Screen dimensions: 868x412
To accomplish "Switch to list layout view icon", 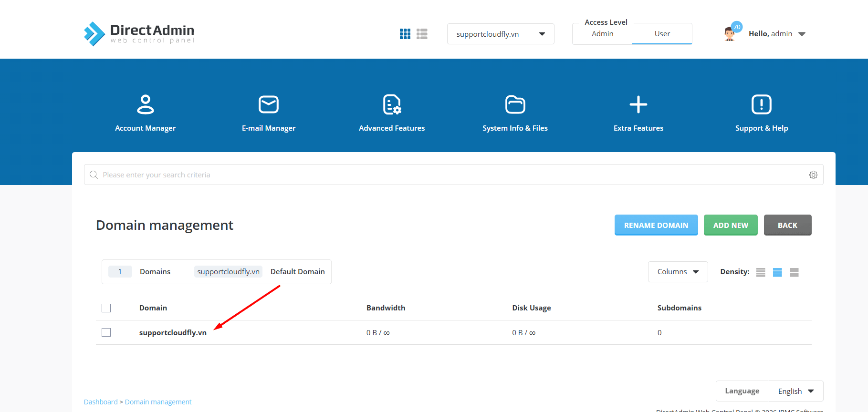I will [422, 34].
